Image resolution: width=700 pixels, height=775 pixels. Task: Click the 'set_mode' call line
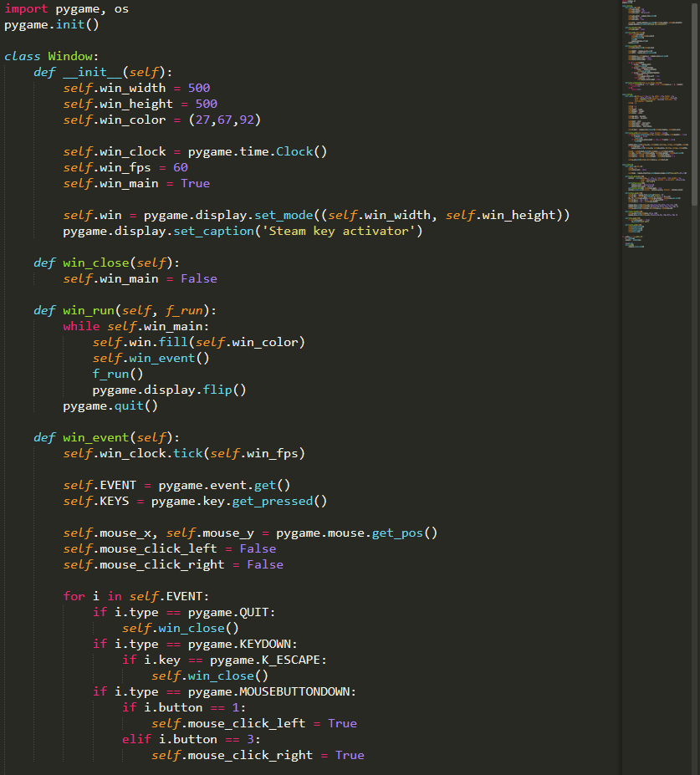pyautogui.click(x=316, y=215)
